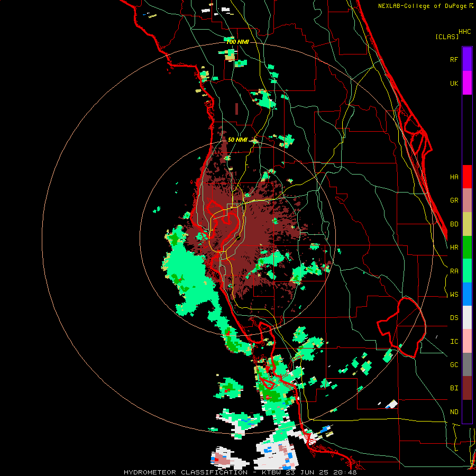This screenshot has height=476, width=476.
Task: Select the "BI" legend label
Action: tap(454, 388)
